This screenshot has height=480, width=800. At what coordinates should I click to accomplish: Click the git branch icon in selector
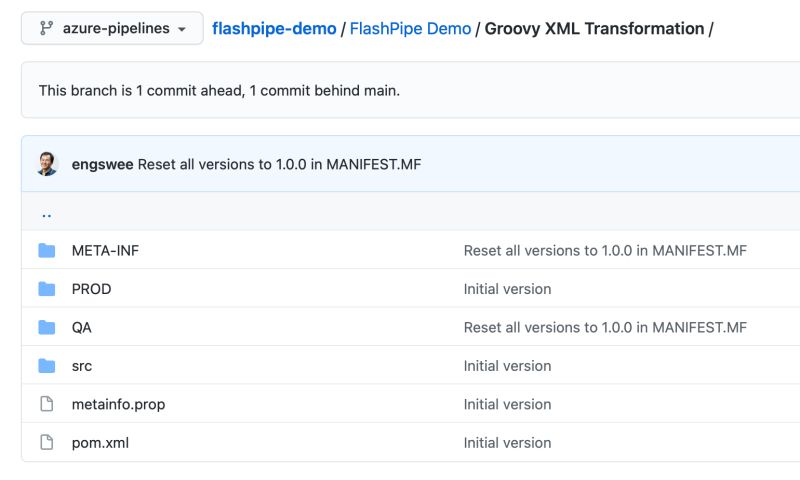tap(46, 28)
